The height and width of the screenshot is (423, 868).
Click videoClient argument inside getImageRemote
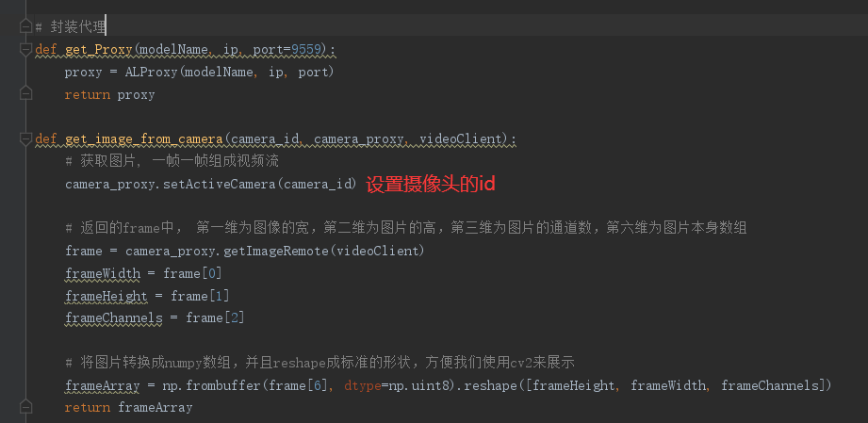pyautogui.click(x=376, y=251)
